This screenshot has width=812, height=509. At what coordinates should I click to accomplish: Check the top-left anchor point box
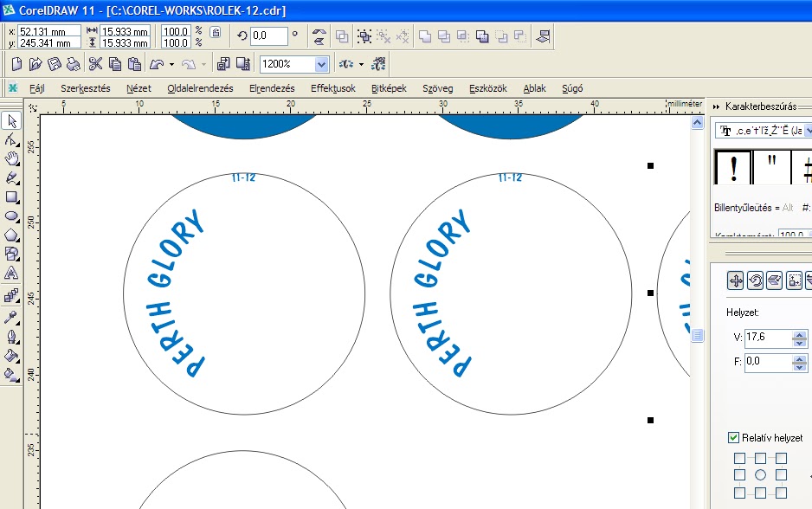click(x=739, y=458)
